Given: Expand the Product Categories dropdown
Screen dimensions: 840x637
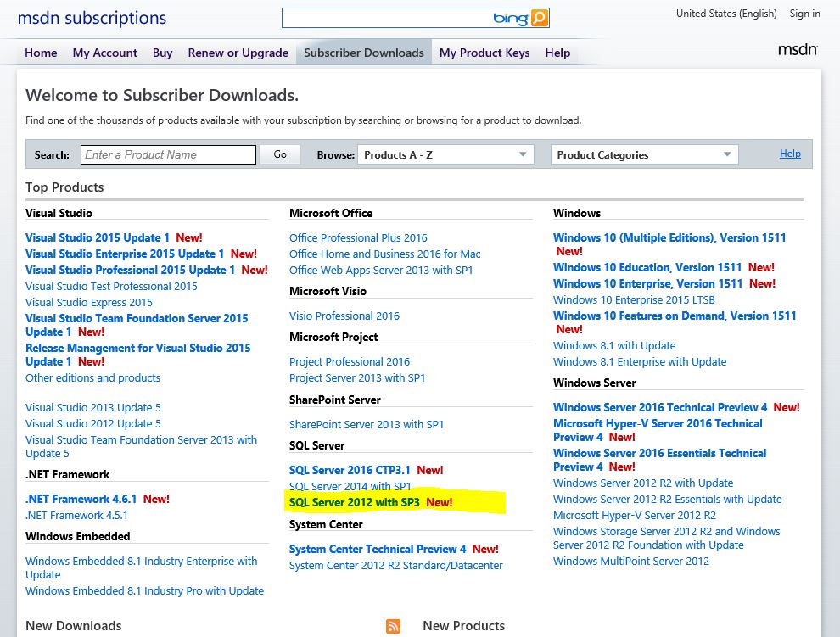Looking at the screenshot, I should [645, 155].
